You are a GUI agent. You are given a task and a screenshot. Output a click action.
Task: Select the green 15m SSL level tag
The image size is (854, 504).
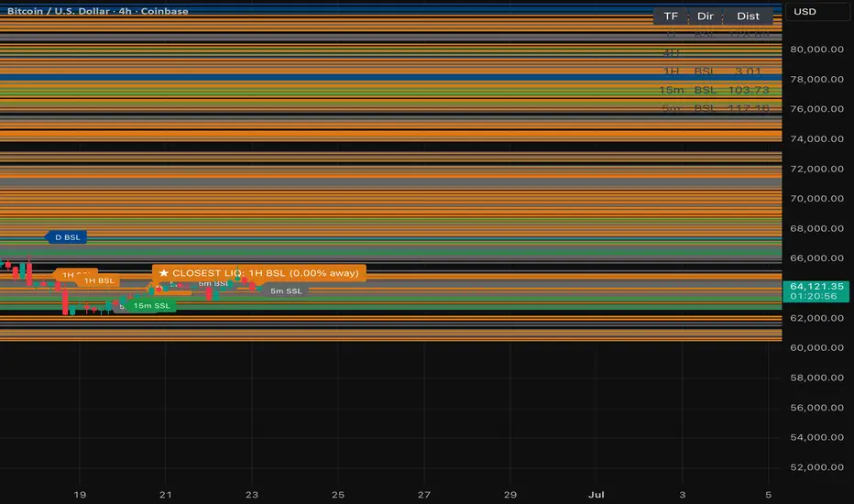(152, 306)
